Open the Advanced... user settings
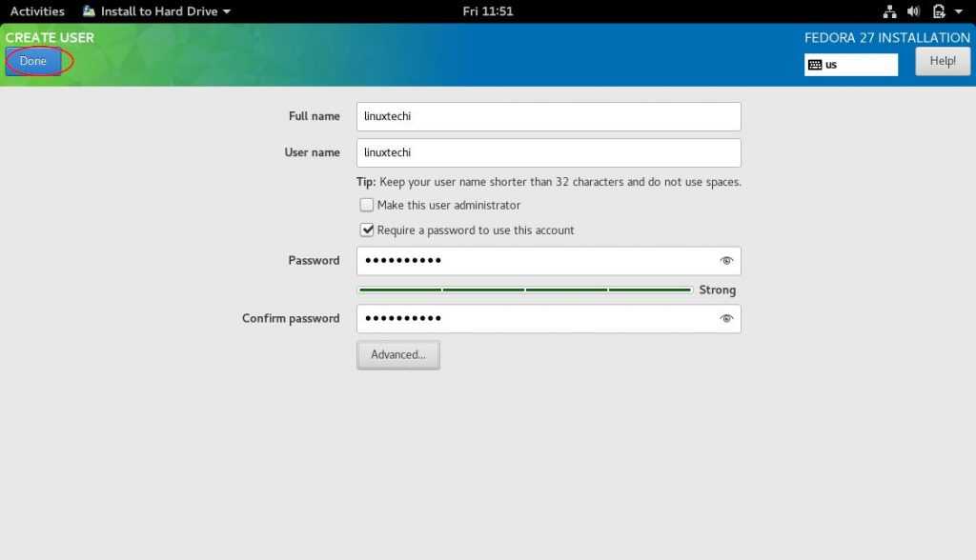 (398, 354)
